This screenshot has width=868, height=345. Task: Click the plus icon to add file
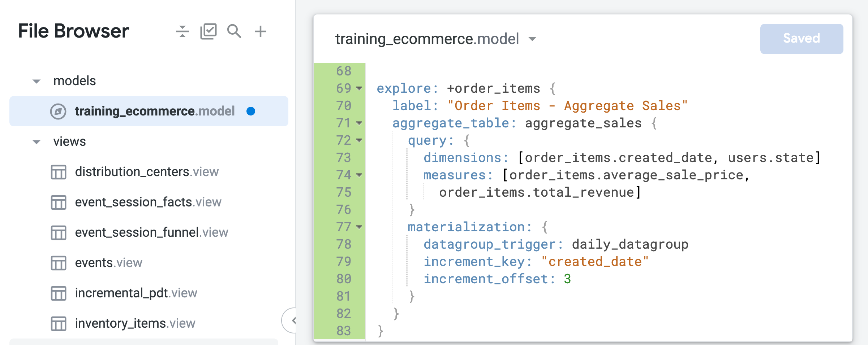260,31
